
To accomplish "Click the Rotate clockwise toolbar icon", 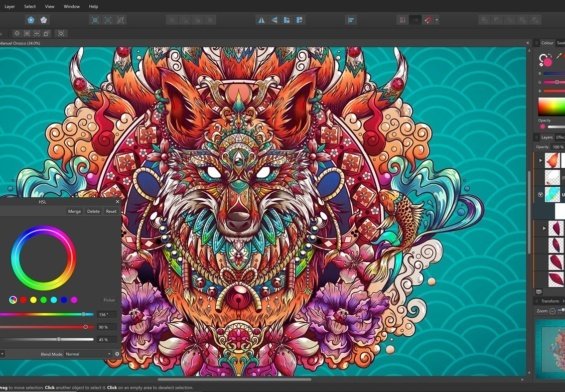I will pyautogui.click(x=299, y=20).
